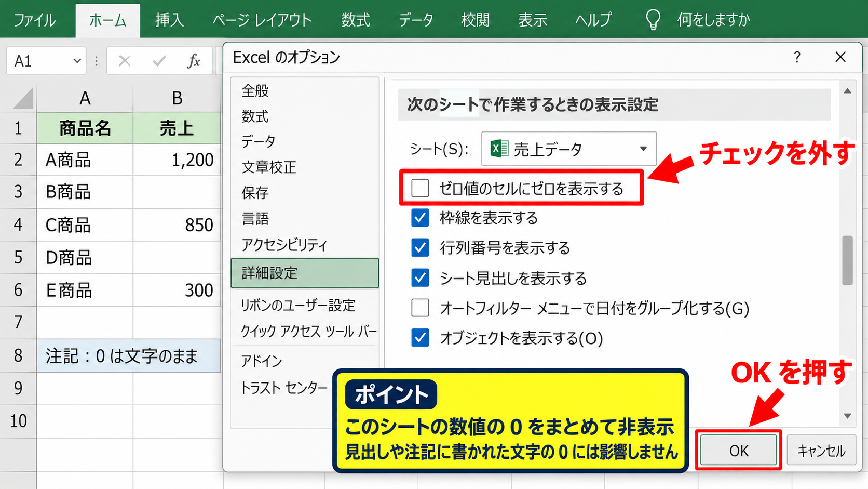Screen dimensions: 868x489
Task: Click the OK button
Action: [x=739, y=451]
